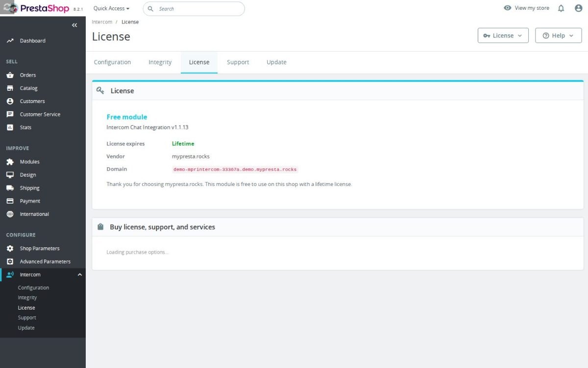Open the Help dropdown button
The width and height of the screenshot is (588, 368).
click(559, 35)
